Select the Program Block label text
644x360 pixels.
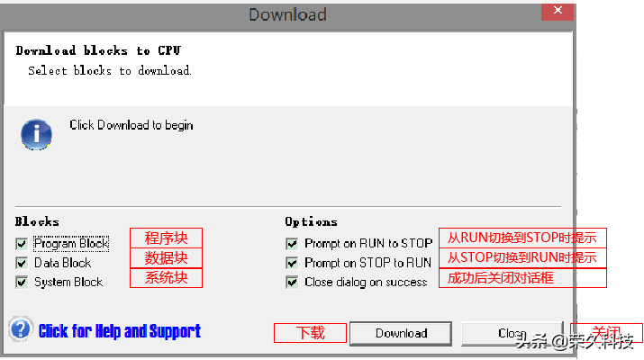point(71,243)
